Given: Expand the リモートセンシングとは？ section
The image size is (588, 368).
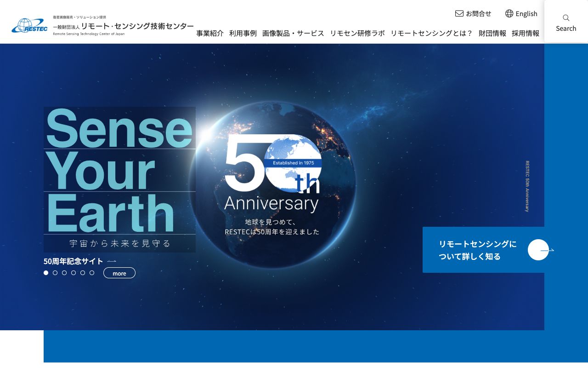Looking at the screenshot, I should (431, 33).
